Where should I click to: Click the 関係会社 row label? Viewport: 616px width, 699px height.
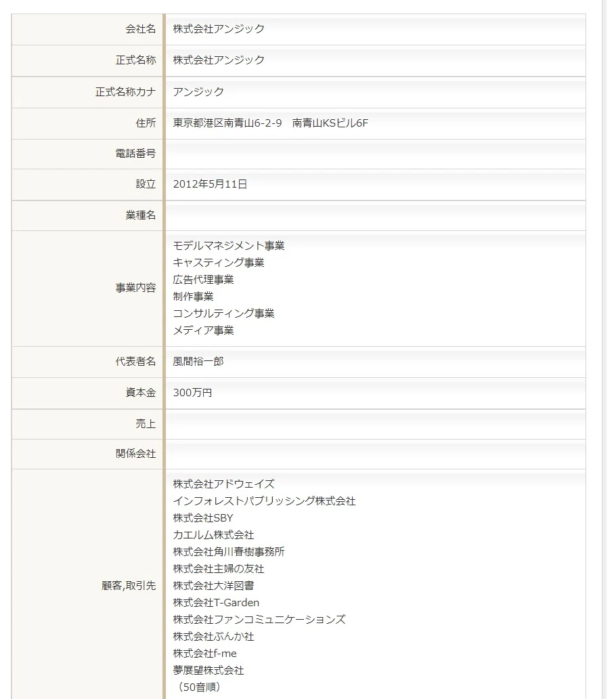136,454
